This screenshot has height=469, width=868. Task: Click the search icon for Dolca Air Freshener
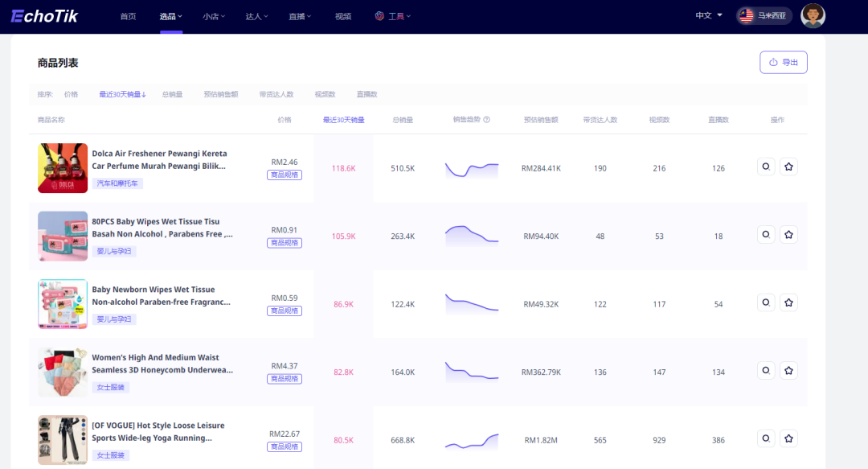(766, 167)
